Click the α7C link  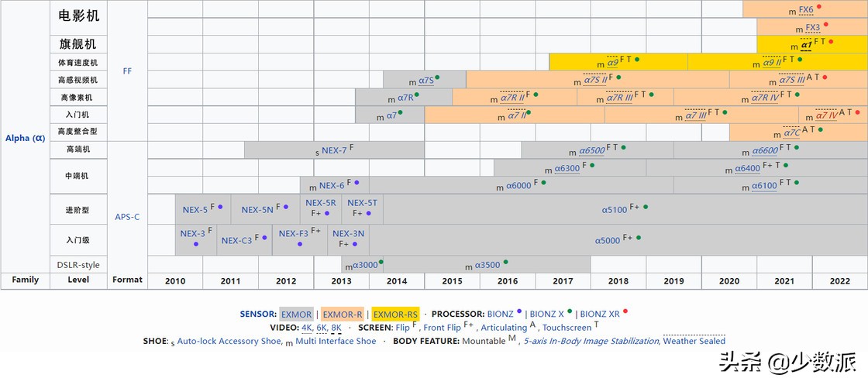[791, 132]
